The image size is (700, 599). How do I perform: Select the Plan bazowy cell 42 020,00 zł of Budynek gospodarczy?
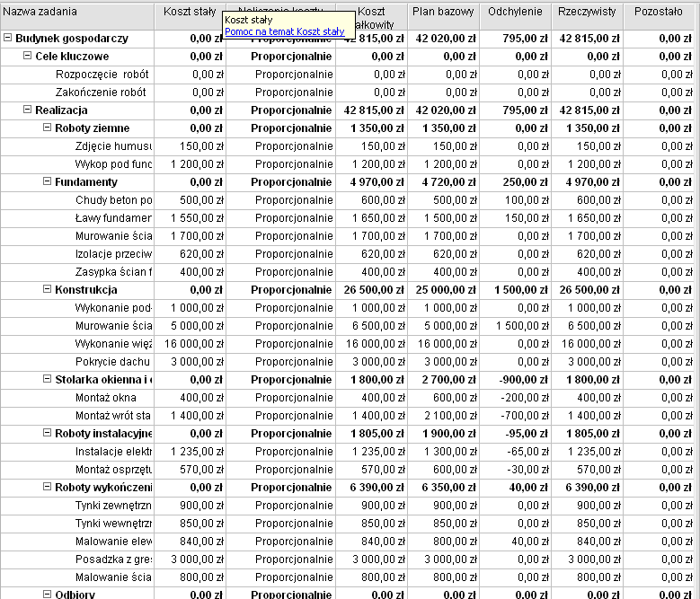pos(443,39)
